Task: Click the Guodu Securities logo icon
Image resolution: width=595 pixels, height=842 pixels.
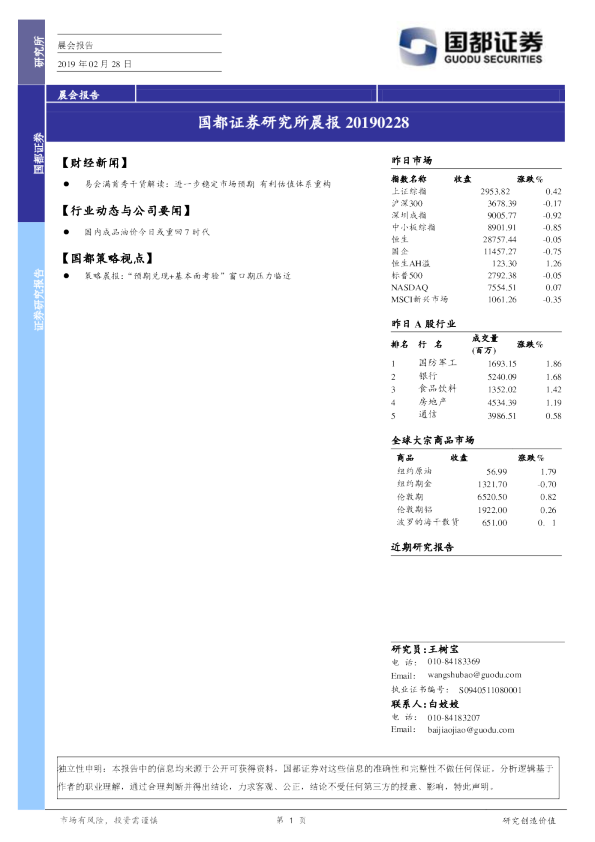Action: pos(418,47)
